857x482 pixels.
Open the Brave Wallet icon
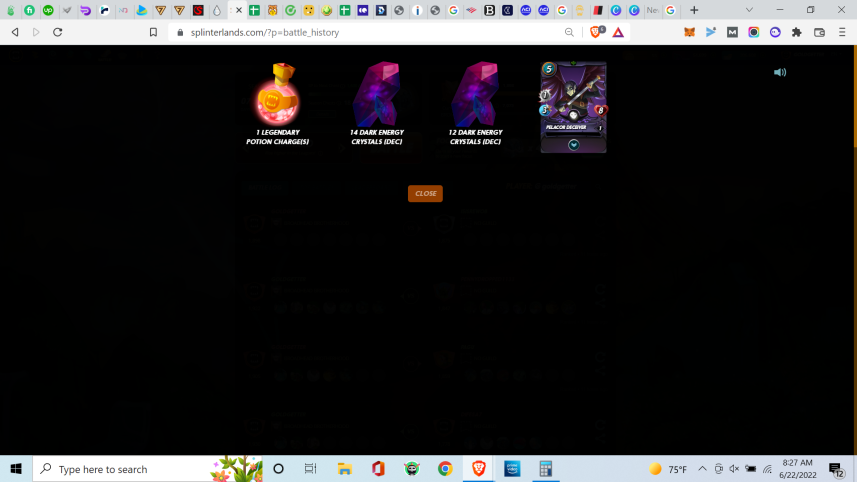[x=819, y=32]
